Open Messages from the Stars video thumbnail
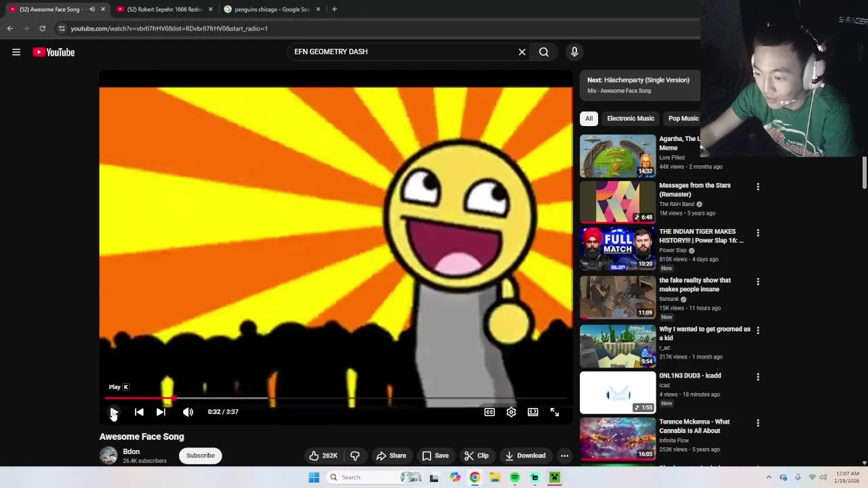Screen dimensions: 868x488 click(x=618, y=202)
